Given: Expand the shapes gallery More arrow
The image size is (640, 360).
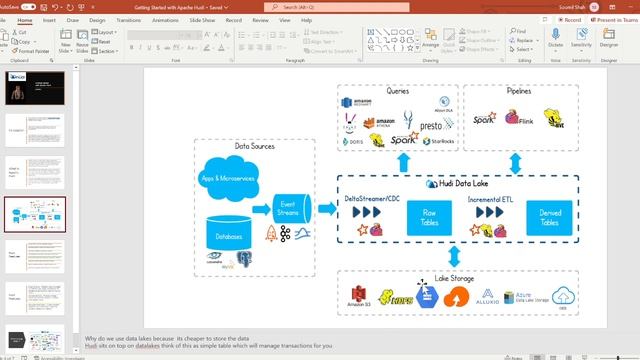Looking at the screenshot, I should coord(417,48).
